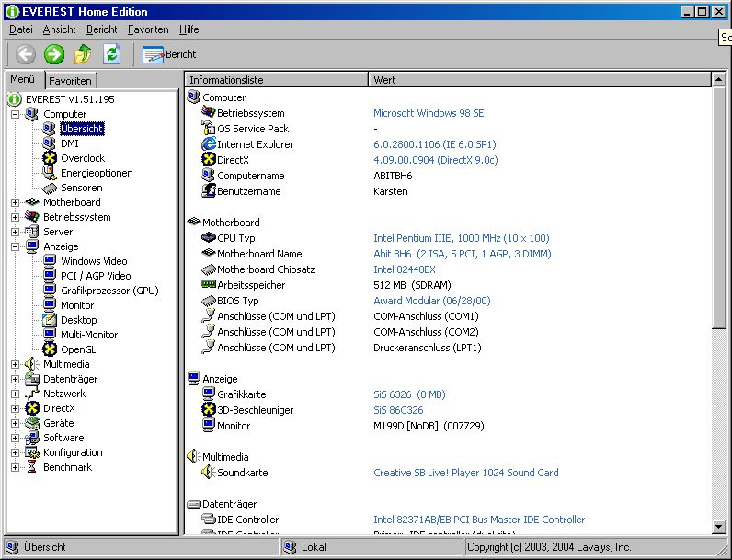Screen dimensions: 732x560
Task: Click the scrollbar up arrow
Action: (719, 80)
